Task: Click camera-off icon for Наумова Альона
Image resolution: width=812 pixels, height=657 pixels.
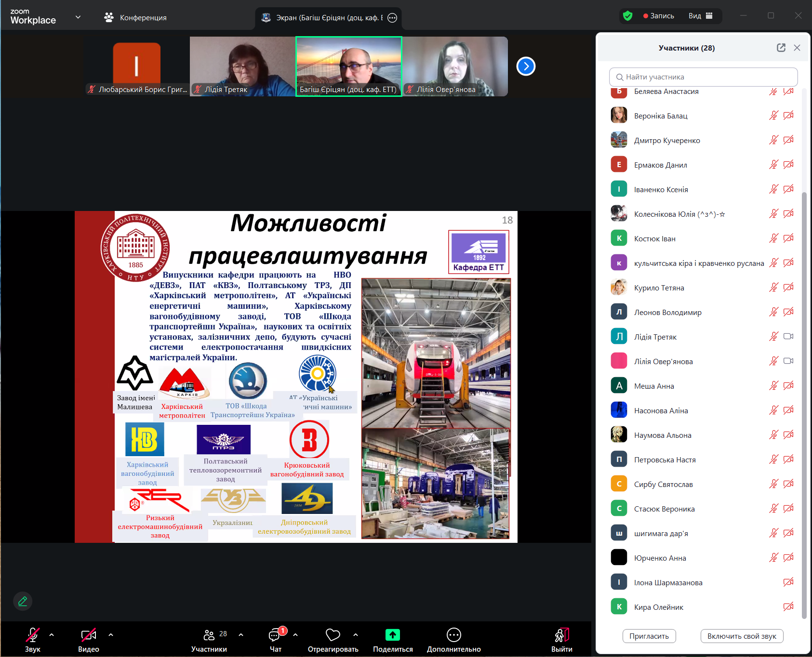Action: tap(788, 435)
